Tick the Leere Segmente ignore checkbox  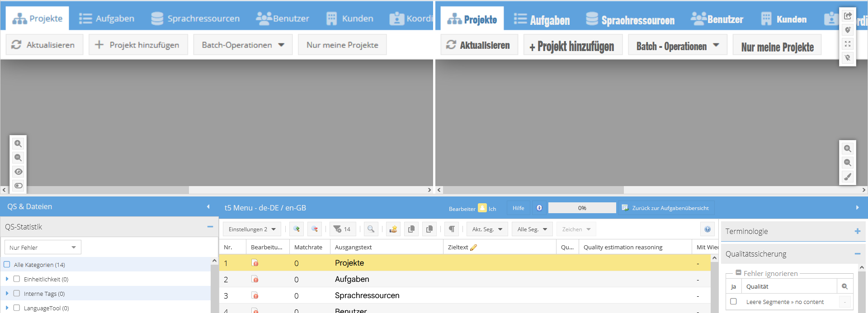(733, 301)
